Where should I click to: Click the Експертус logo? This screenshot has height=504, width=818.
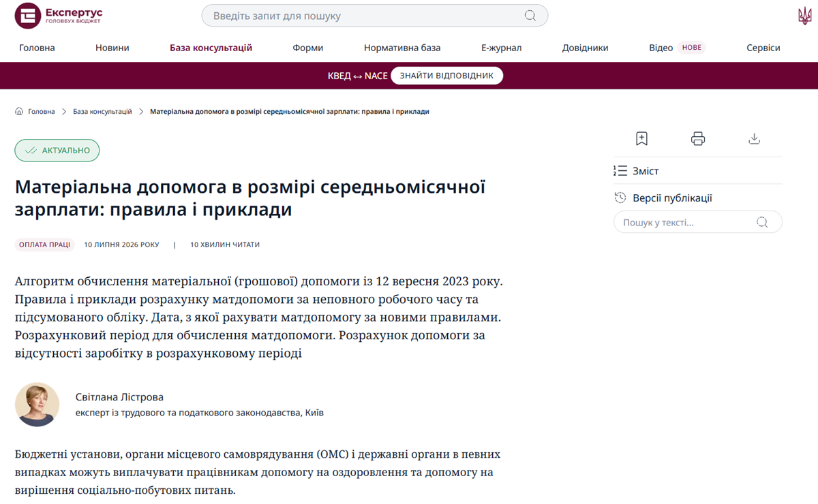tap(59, 16)
